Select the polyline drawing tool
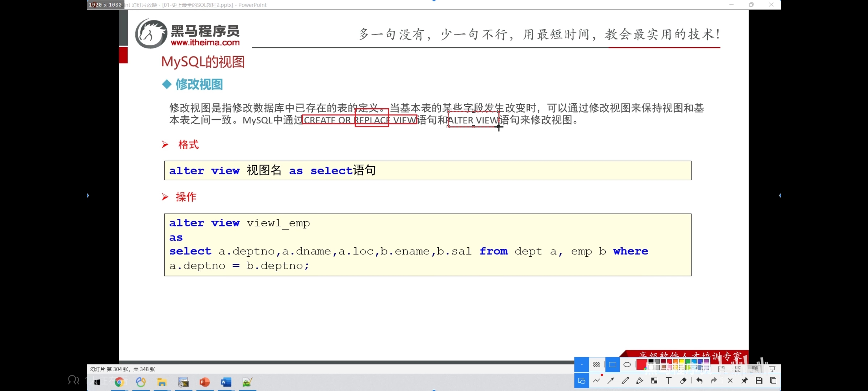The height and width of the screenshot is (391, 868). coord(596,381)
